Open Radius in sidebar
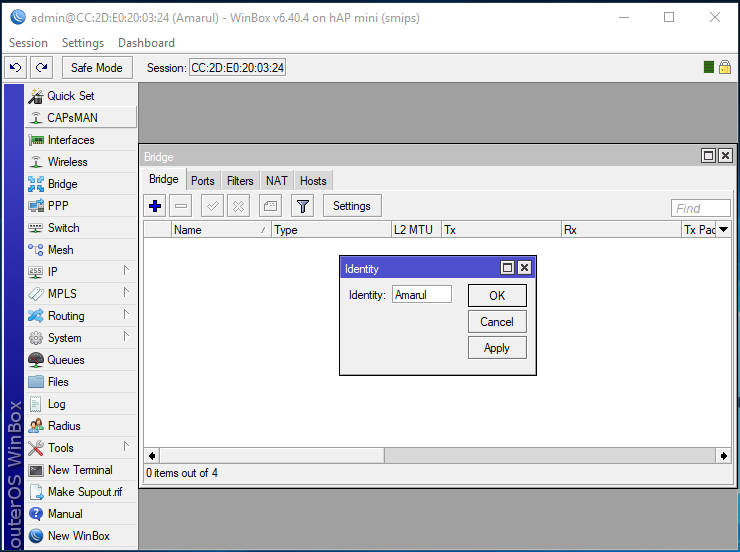The image size is (740, 552). point(81,426)
